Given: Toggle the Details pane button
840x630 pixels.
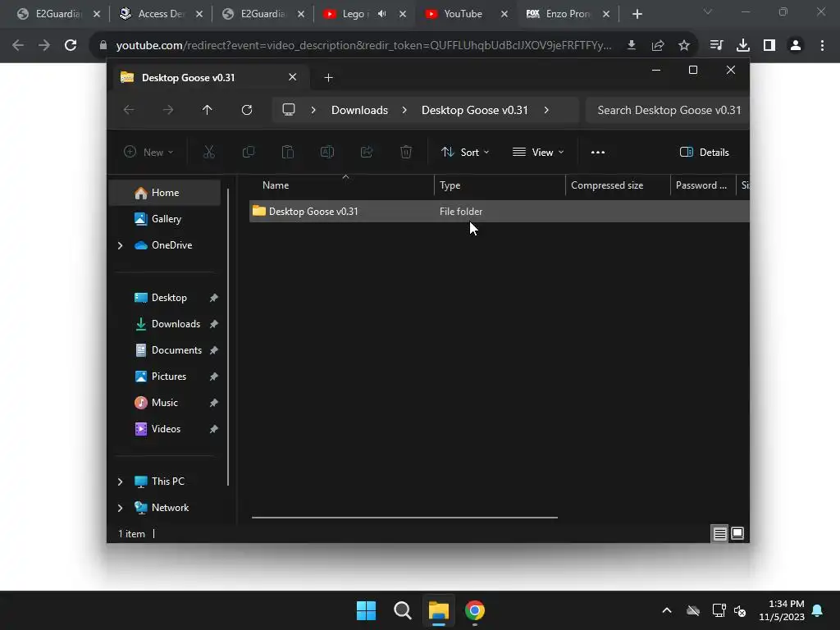Looking at the screenshot, I should [x=704, y=152].
